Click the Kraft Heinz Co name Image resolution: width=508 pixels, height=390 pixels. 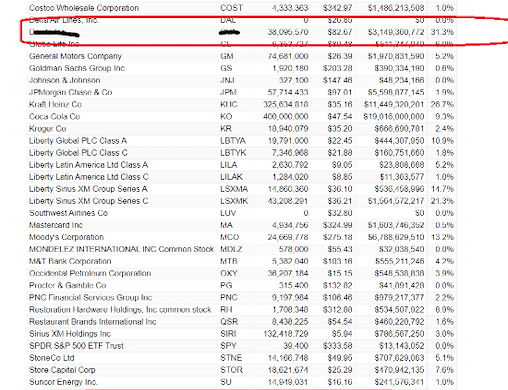tap(55, 104)
